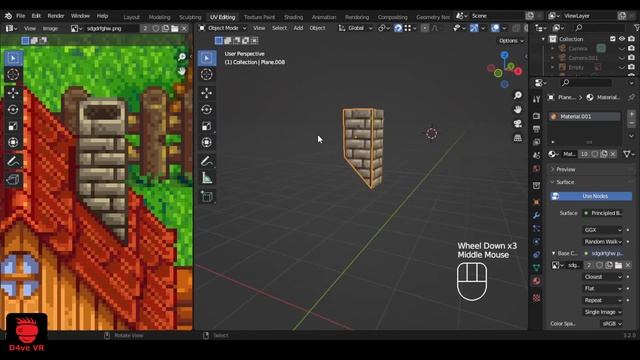Switch to the Texture Paint workspace tab
The height and width of the screenshot is (360, 640).
coord(259,17)
